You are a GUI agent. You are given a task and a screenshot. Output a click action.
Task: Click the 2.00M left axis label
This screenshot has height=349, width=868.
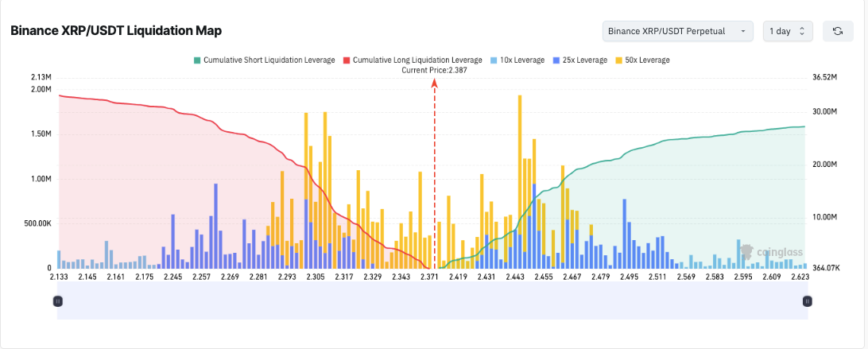click(x=41, y=89)
